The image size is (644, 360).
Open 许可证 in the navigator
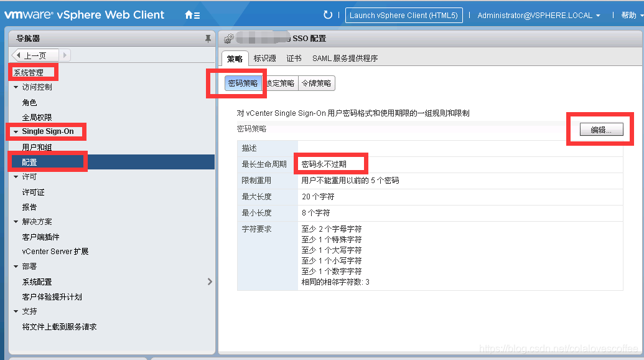(33, 192)
